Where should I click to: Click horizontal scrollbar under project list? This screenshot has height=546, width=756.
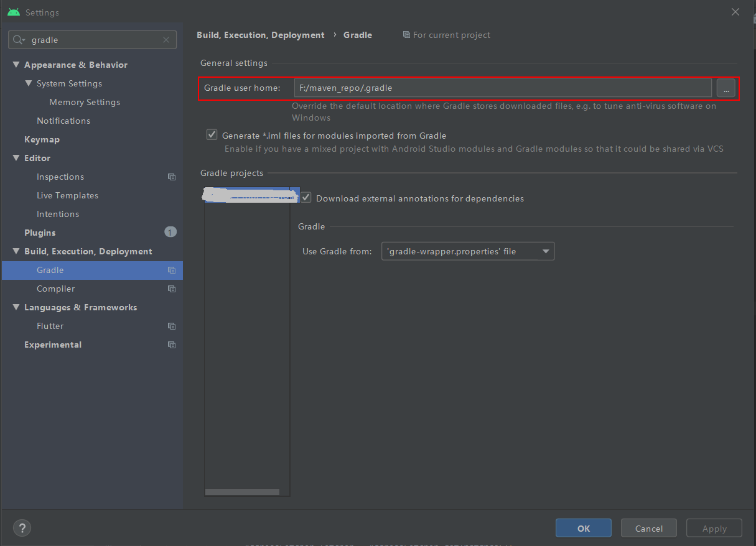[242, 492]
